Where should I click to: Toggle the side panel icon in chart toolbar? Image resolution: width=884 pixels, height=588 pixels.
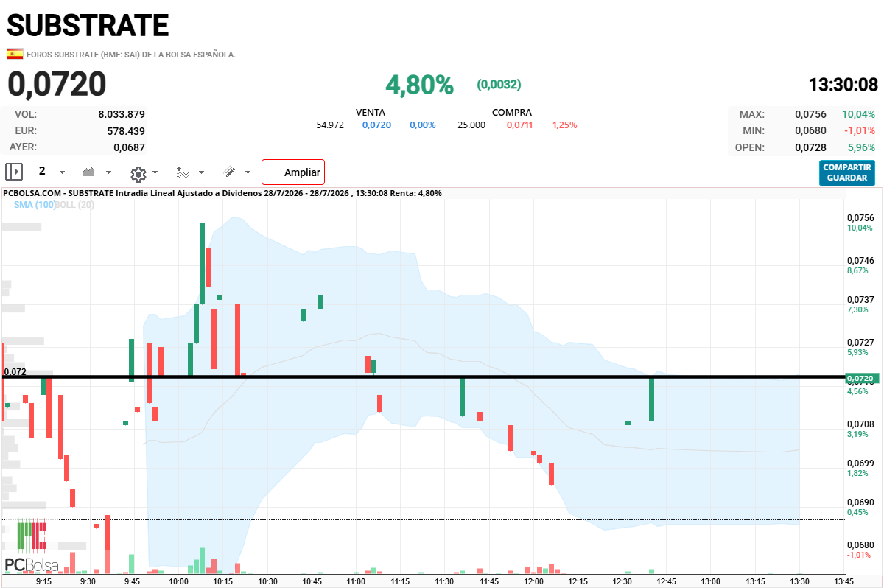(x=14, y=172)
